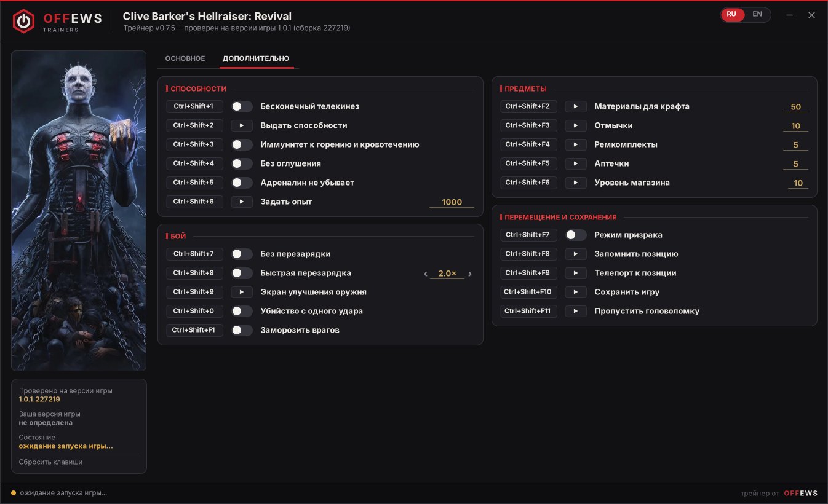Turn on Режим призрака switch
The width and height of the screenshot is (828, 504).
pos(576,235)
